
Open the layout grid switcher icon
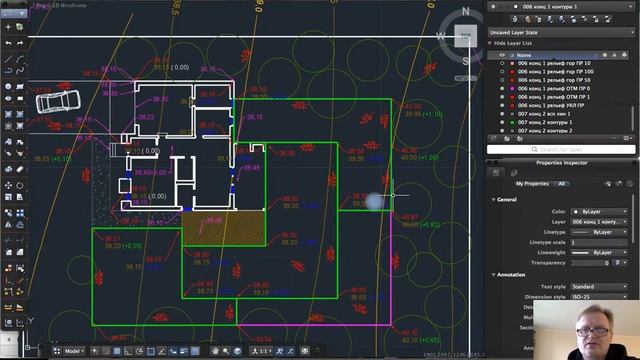coord(57,351)
